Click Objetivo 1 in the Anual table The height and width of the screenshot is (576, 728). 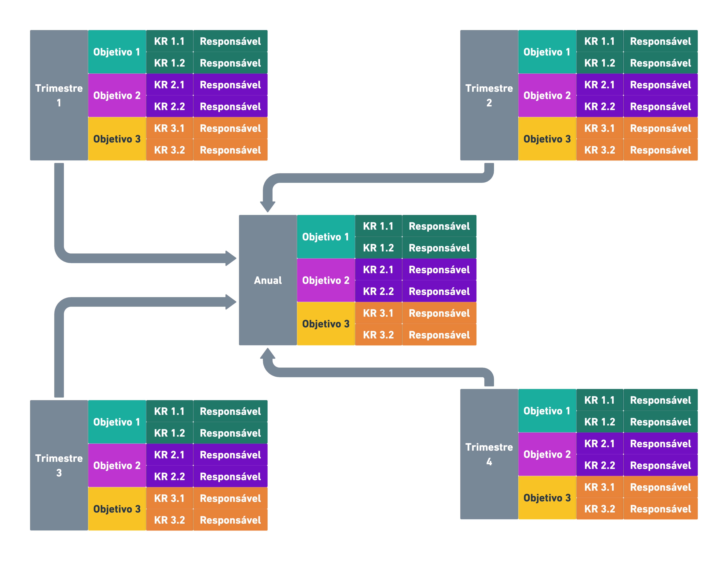click(326, 236)
